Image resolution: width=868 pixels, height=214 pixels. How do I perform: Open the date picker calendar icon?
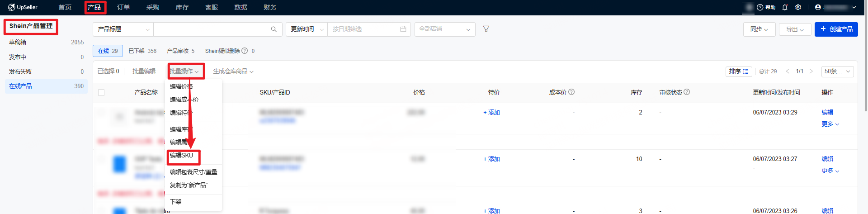point(403,29)
